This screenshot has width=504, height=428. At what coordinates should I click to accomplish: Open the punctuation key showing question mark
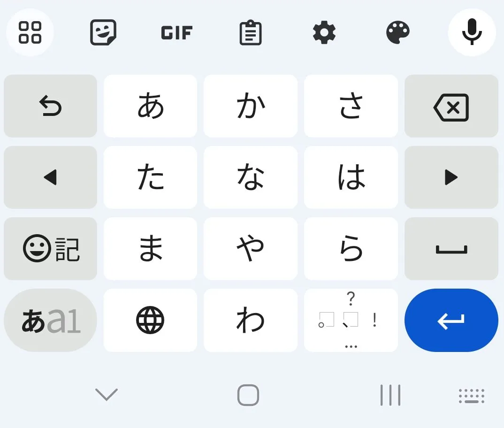pyautogui.click(x=351, y=320)
